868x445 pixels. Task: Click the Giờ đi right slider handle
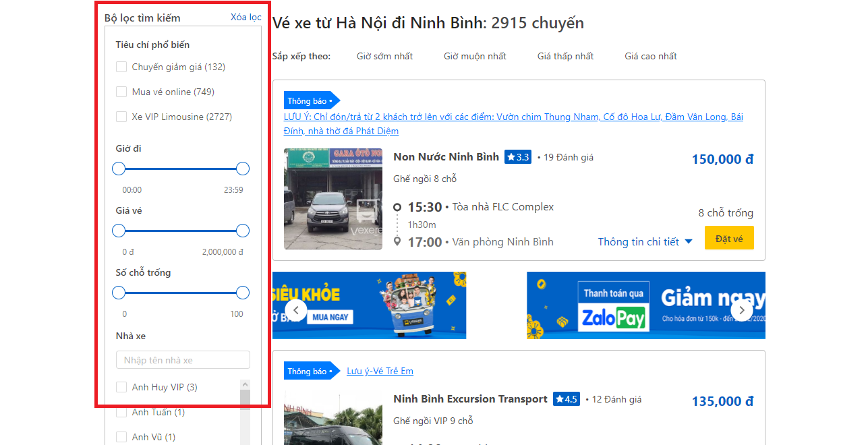pyautogui.click(x=243, y=169)
